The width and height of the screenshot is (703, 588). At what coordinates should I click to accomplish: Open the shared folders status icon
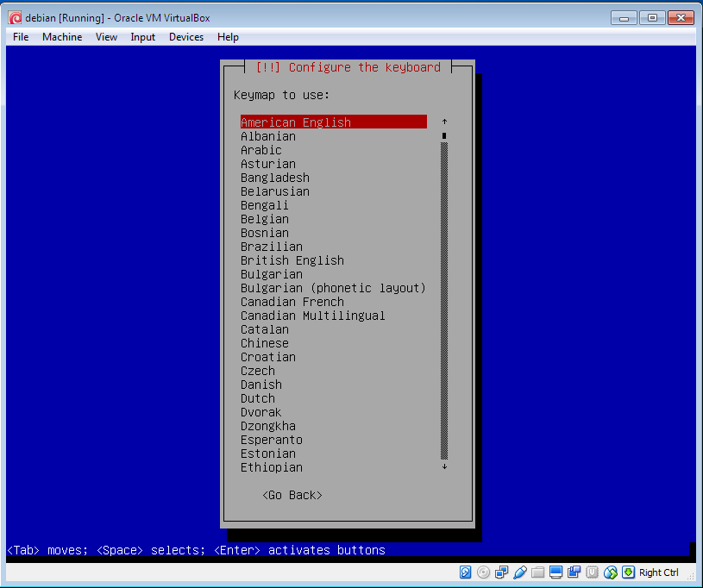coord(537,572)
